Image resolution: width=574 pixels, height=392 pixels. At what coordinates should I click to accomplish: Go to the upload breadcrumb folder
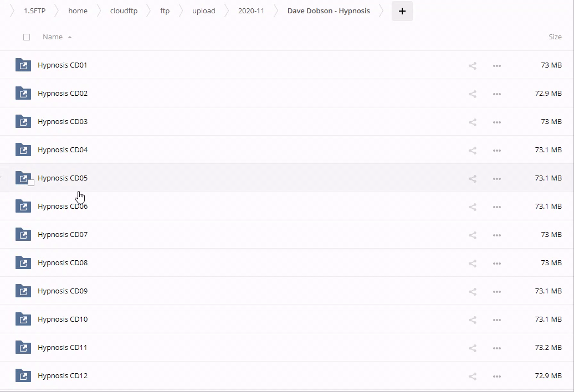[x=203, y=11]
